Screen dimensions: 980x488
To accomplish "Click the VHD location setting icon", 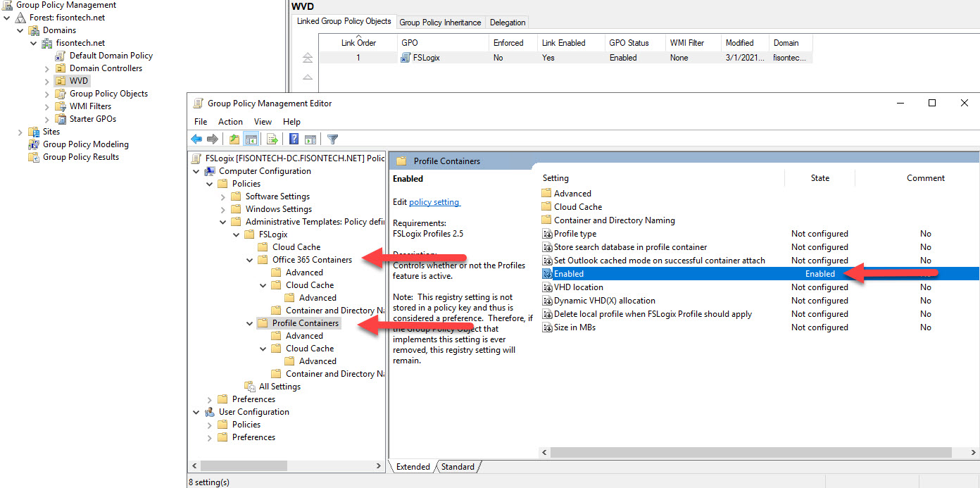I will pos(547,287).
